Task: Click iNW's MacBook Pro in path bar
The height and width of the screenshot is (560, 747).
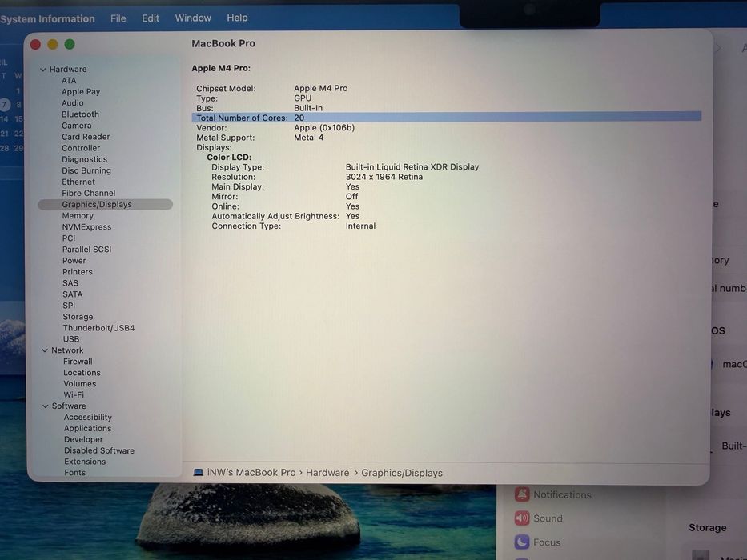Action: pos(251,472)
